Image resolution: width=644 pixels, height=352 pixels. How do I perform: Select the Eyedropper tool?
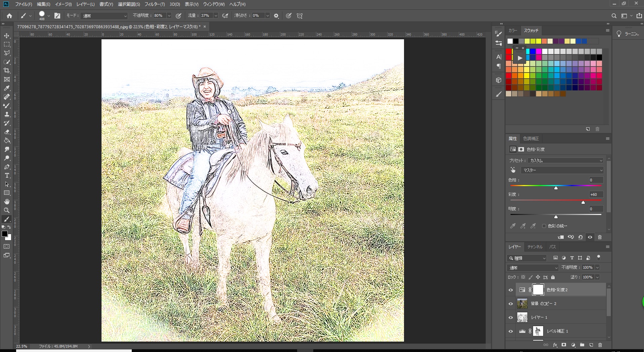7,88
